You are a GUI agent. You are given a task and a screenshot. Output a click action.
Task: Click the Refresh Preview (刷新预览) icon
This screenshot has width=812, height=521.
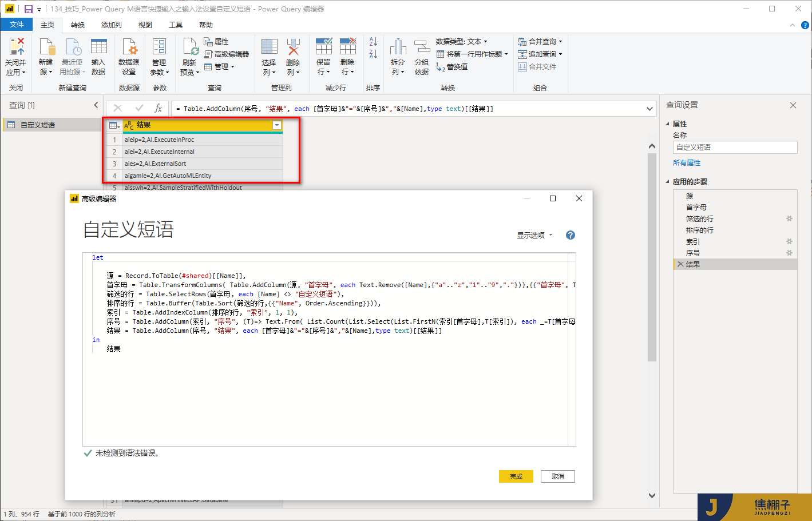[189, 47]
